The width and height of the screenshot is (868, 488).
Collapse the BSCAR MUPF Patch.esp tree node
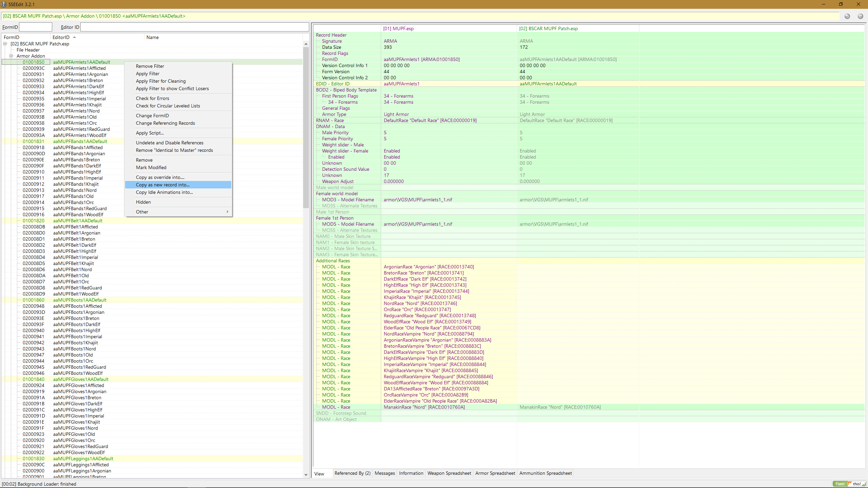pos(5,44)
